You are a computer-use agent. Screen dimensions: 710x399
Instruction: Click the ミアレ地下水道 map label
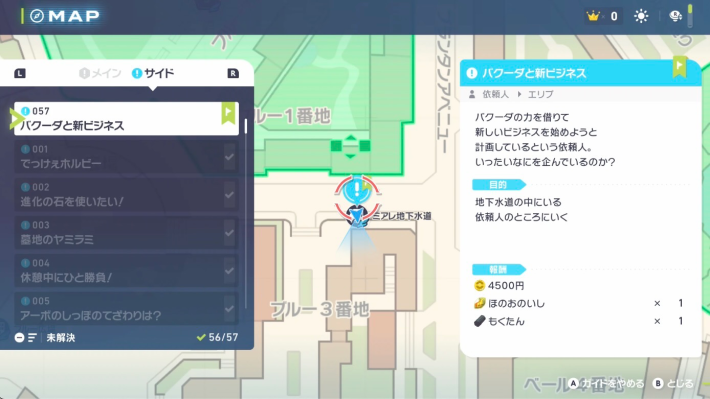[x=401, y=216]
